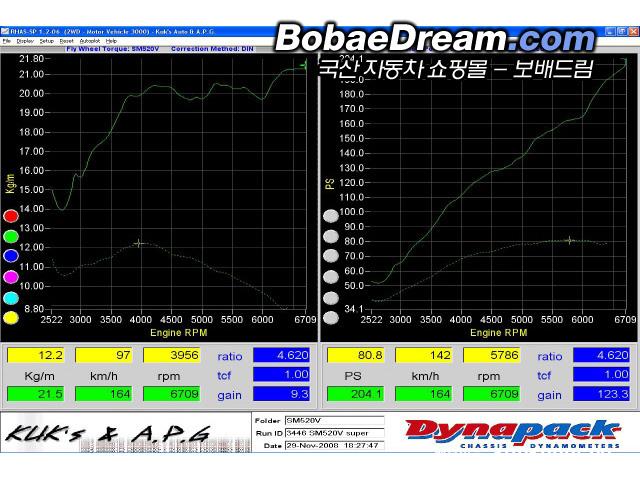Screen dimensions: 640x480
Task: Open the Reset menu
Action: (67, 41)
